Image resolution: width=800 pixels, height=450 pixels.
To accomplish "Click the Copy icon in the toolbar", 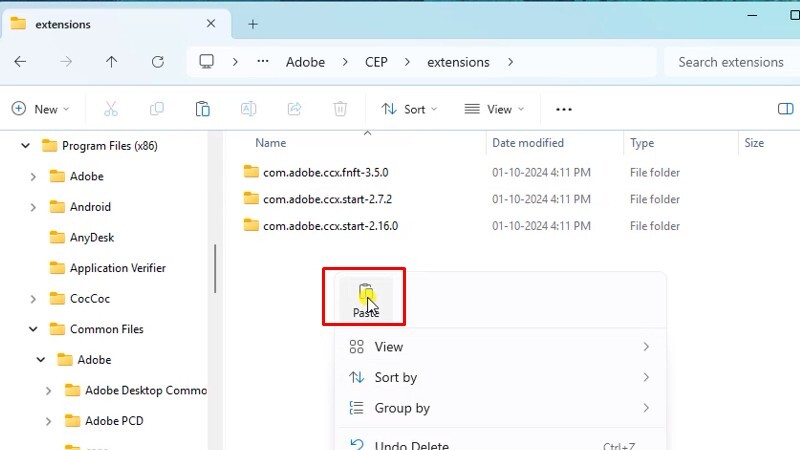I will click(157, 109).
